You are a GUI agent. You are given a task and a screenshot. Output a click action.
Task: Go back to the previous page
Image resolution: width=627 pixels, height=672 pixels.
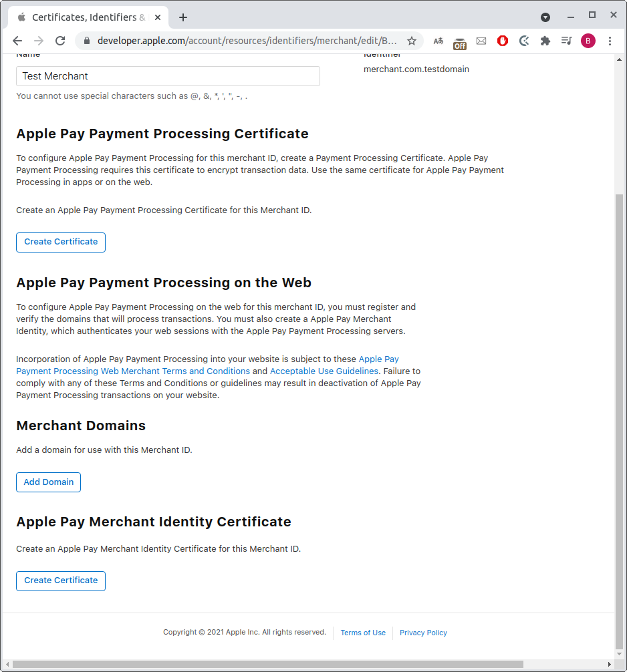point(17,41)
